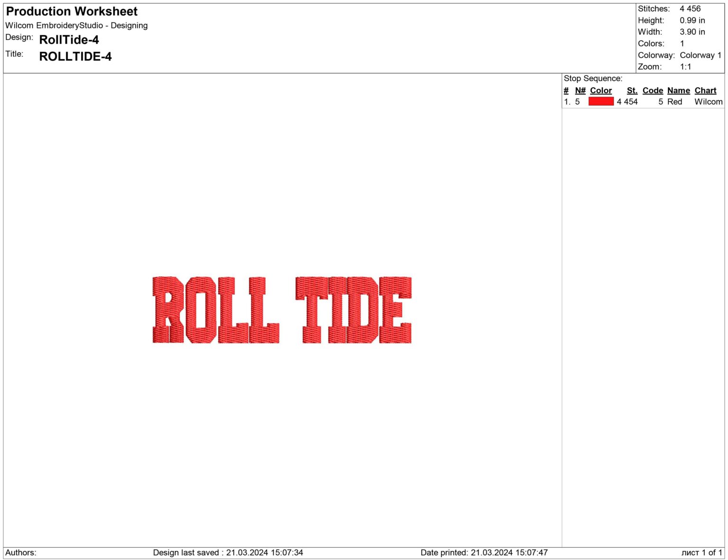Click the Authors field in the footer
The height and width of the screenshot is (560, 728).
[x=20, y=552]
